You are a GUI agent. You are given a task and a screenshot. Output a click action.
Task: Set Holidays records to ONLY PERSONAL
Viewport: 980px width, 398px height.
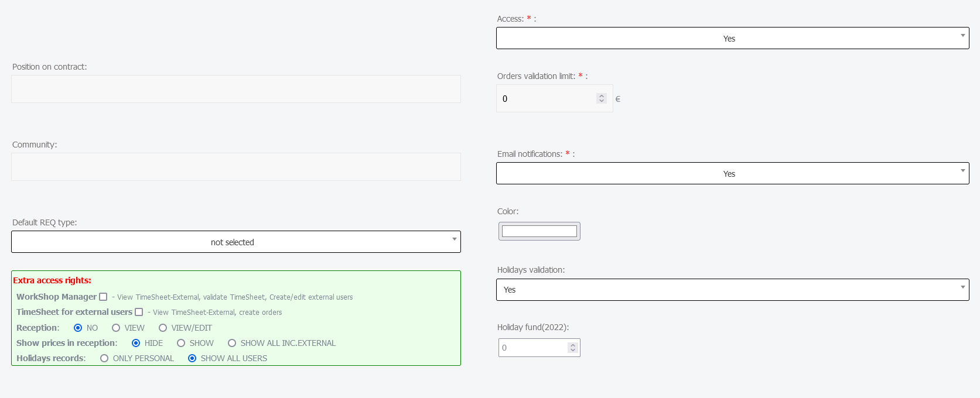[104, 358]
